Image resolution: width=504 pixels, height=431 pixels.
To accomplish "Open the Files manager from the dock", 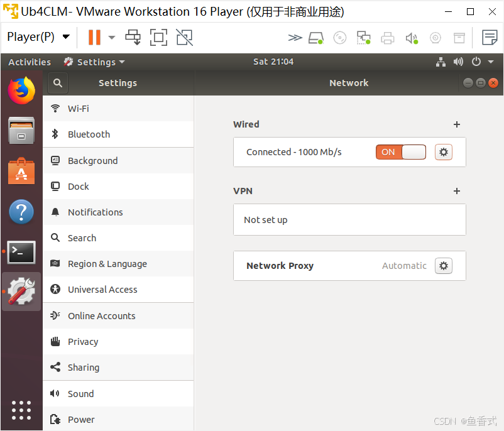I will (21, 131).
